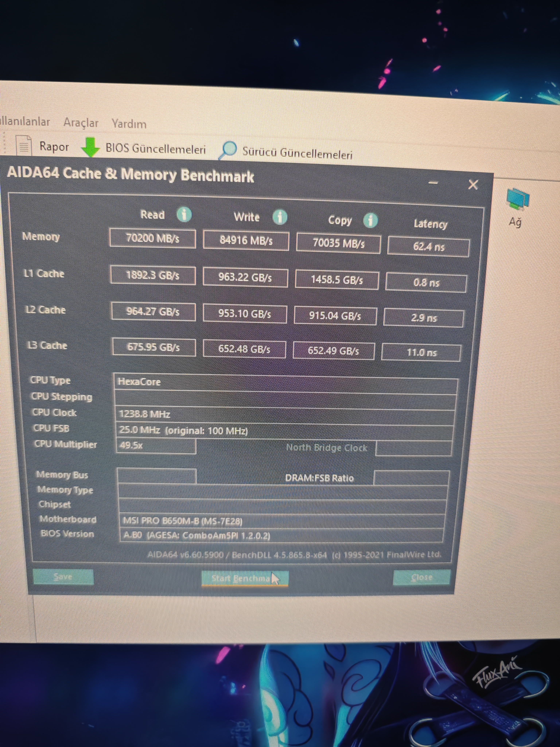Click the empty CPU Stepping field
The width and height of the screenshot is (560, 747).
(286, 400)
